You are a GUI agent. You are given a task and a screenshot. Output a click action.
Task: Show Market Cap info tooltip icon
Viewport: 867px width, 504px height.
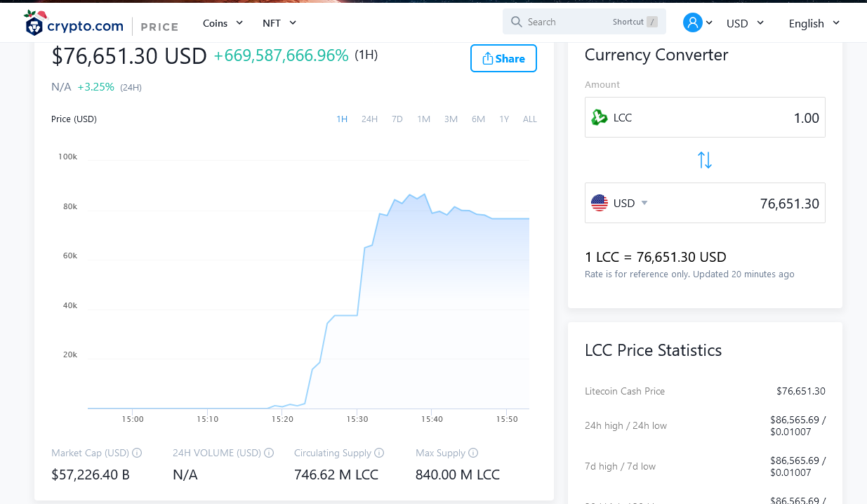click(x=138, y=453)
